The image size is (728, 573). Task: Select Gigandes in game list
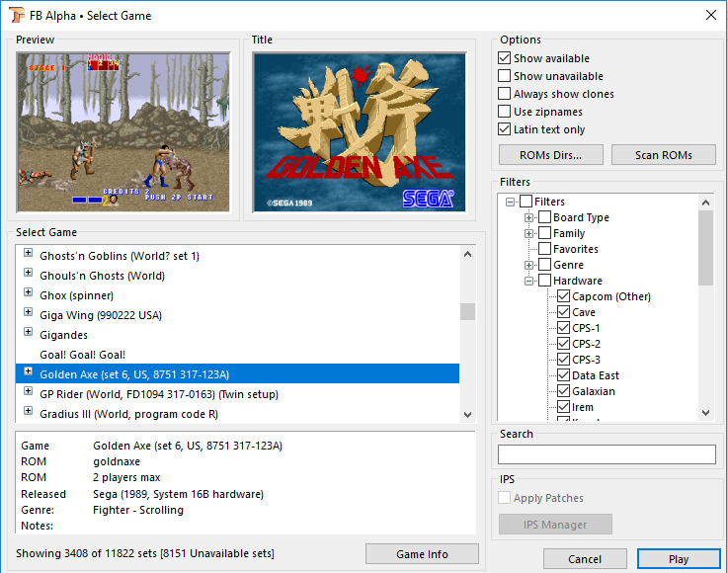pyautogui.click(x=63, y=335)
